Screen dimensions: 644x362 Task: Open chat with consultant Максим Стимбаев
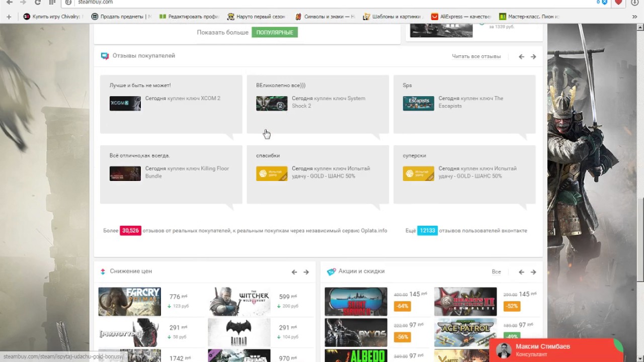[556, 350]
